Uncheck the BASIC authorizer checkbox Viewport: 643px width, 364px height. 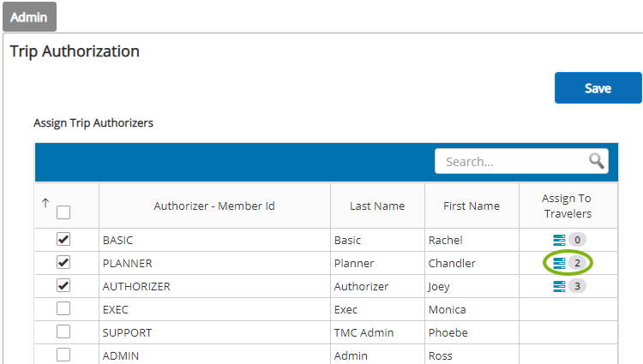63,239
